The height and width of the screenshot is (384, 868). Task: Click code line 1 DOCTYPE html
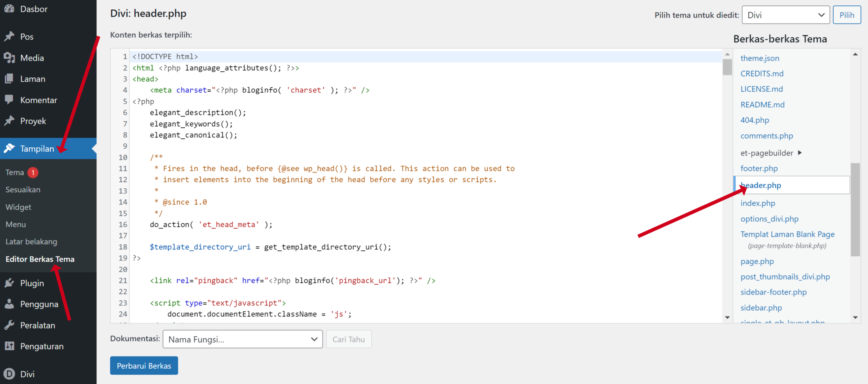165,57
